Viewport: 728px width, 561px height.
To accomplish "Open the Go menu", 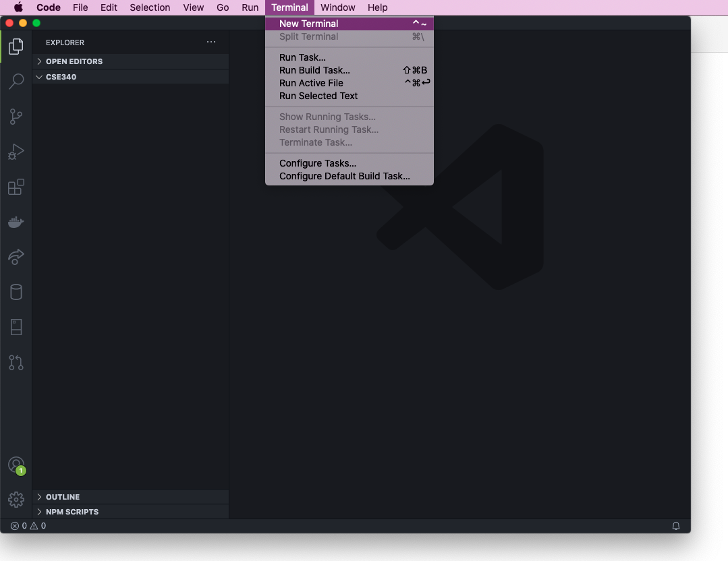I will [x=223, y=7].
